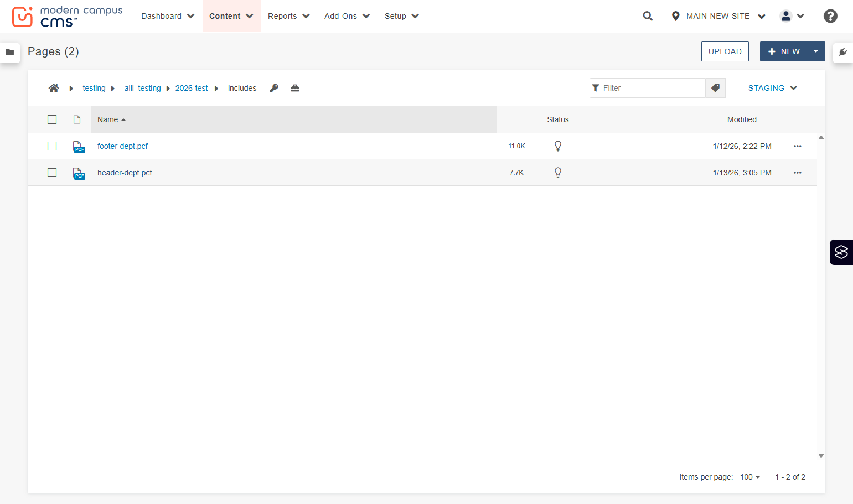Open the properties toolbox icon in breadcrumb

pos(295,88)
